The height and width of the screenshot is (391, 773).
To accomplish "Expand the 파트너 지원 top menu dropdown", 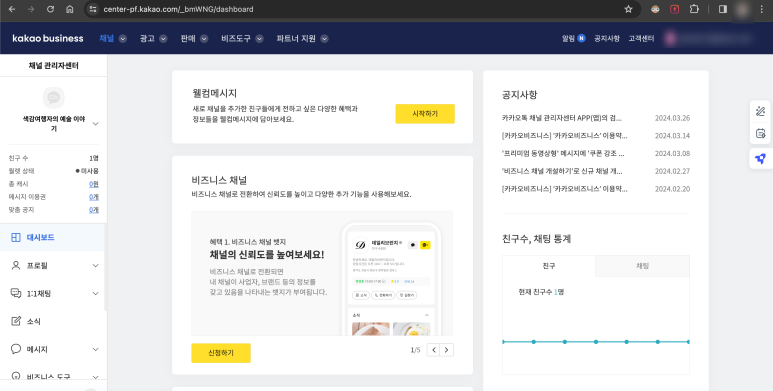I will click(x=324, y=38).
